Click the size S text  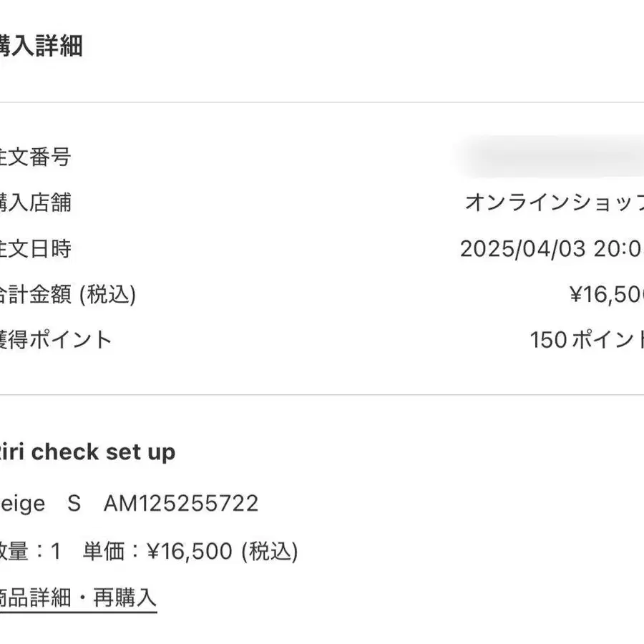click(x=74, y=504)
